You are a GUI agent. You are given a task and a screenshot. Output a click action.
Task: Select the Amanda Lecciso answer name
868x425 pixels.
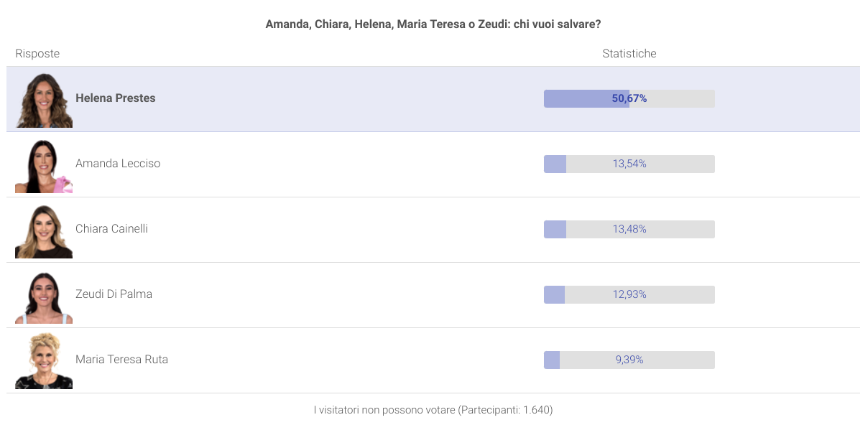118,164
